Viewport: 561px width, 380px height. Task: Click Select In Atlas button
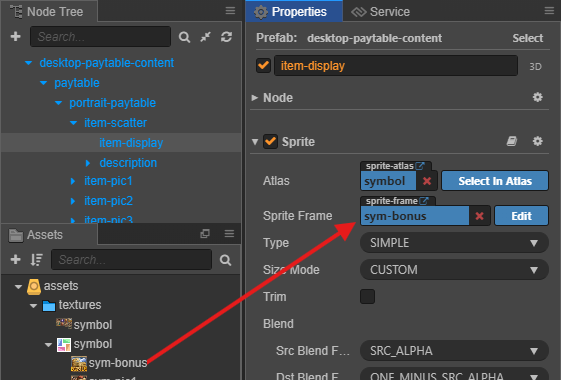495,181
